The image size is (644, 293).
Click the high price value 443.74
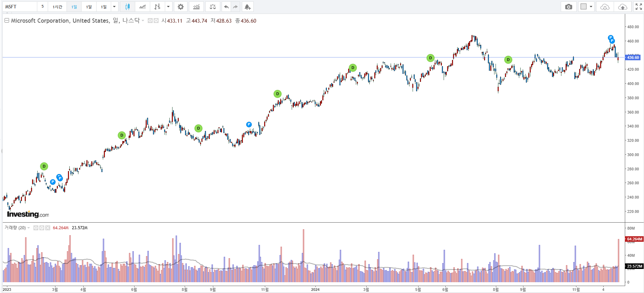[x=199, y=21]
